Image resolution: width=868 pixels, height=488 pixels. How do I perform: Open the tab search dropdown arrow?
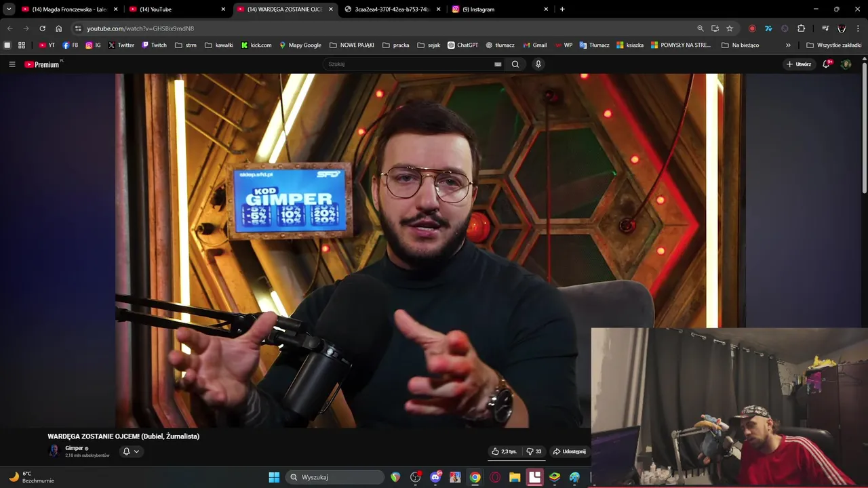pos(9,9)
